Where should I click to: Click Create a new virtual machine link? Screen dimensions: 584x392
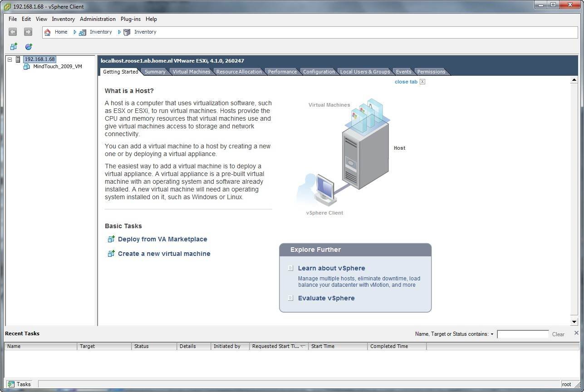[164, 254]
